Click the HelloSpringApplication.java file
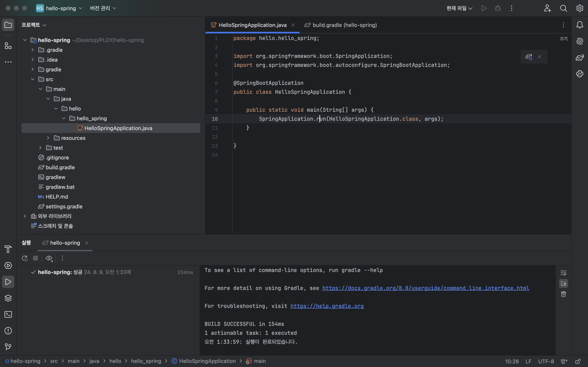588x367 pixels. click(118, 128)
